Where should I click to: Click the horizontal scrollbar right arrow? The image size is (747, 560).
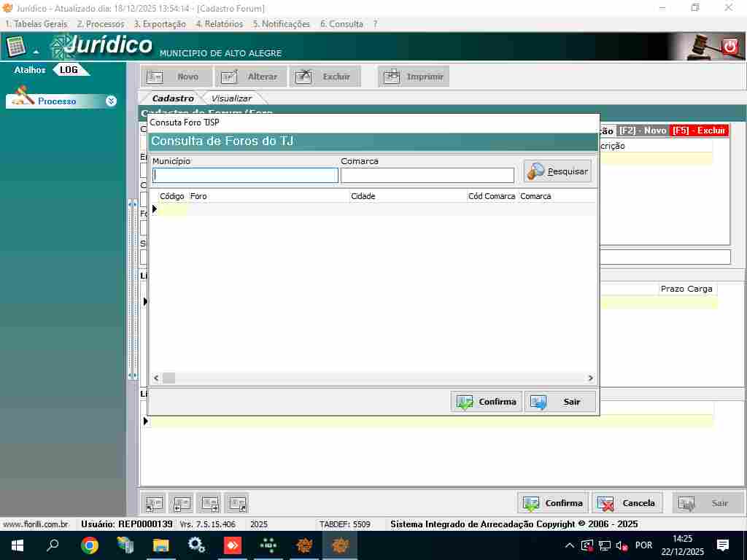tap(591, 378)
